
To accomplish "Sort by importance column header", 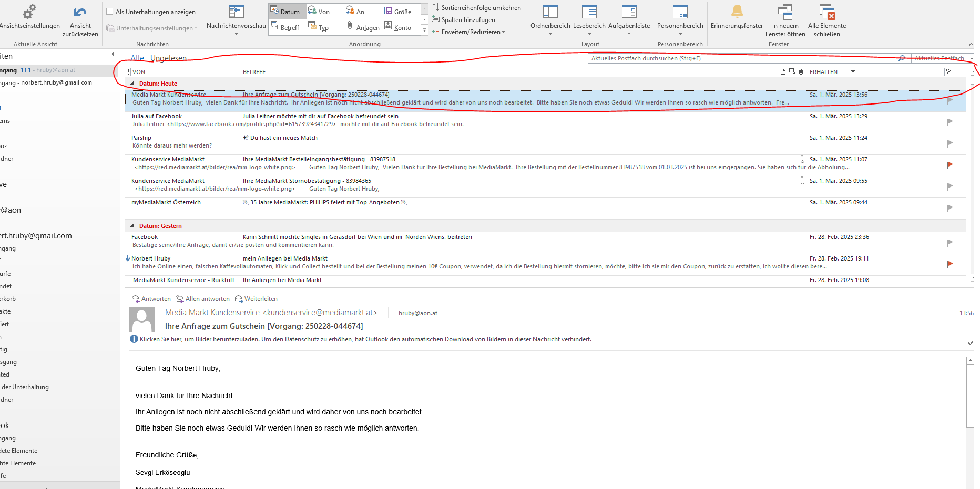I will (x=128, y=72).
